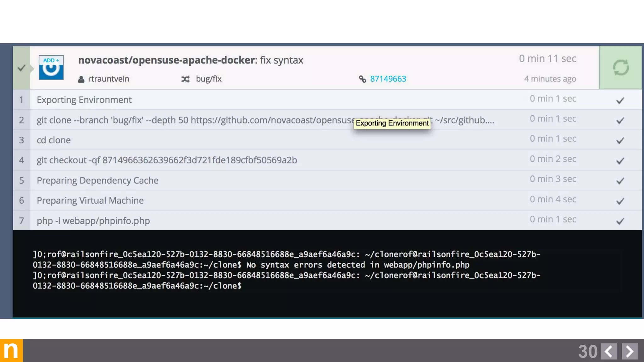The image size is (644, 362).
Task: Click the orange n logo
Action: click(x=11, y=350)
